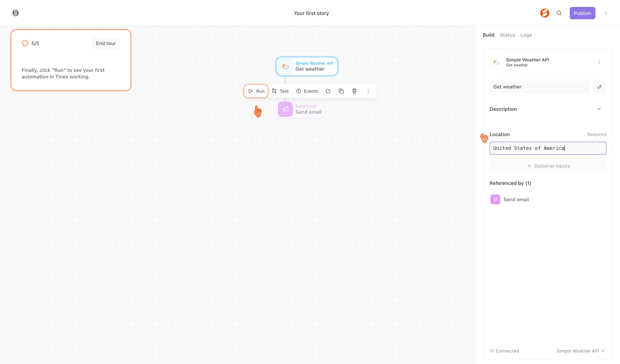Expand the Simple Weather API credential dropdown
The image size is (620, 364).
click(x=580, y=351)
